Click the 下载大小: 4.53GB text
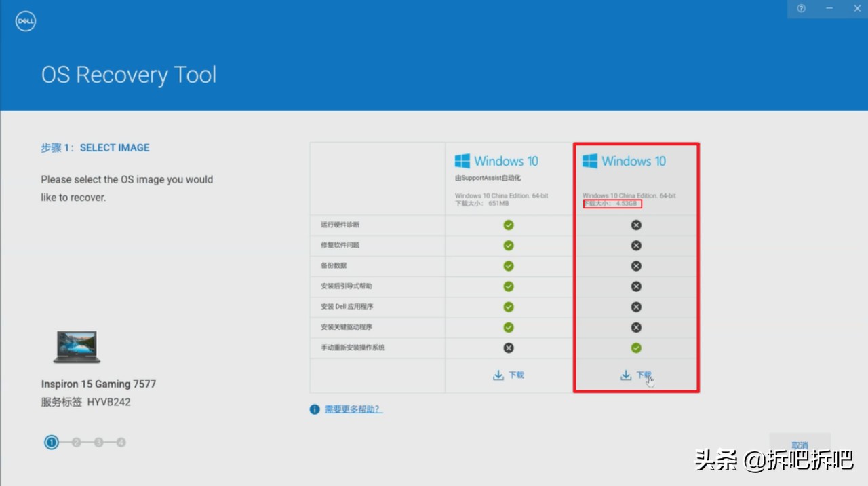 (x=610, y=203)
